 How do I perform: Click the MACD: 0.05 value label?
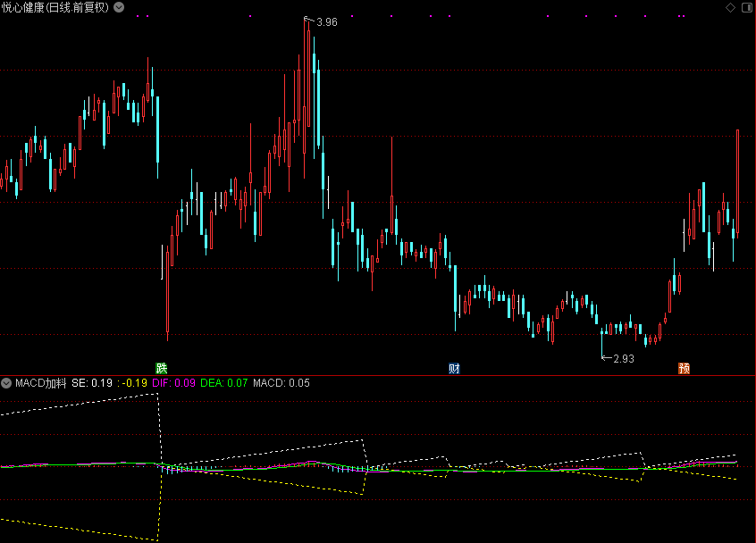pos(281,383)
